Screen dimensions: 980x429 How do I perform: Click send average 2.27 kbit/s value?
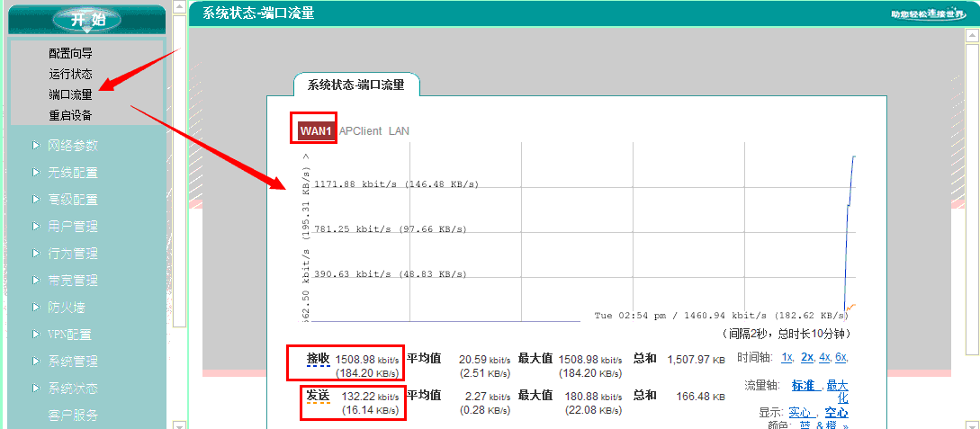[488, 396]
